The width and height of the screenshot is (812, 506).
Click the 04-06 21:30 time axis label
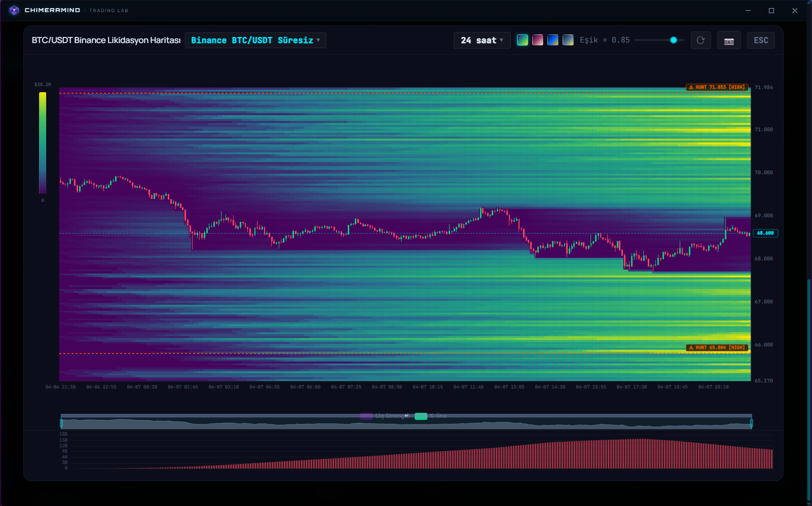click(60, 387)
